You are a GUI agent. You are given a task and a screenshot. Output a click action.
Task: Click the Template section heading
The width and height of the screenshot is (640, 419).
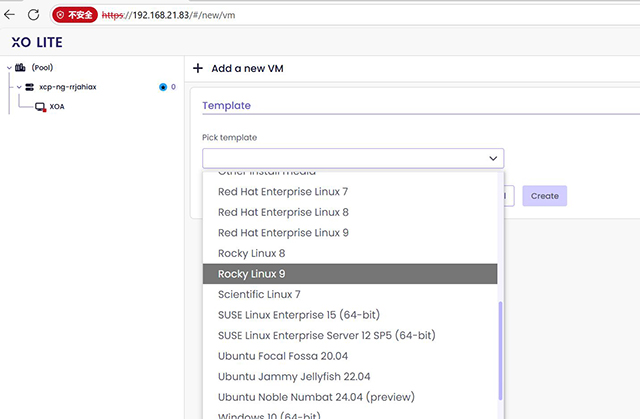point(227,105)
